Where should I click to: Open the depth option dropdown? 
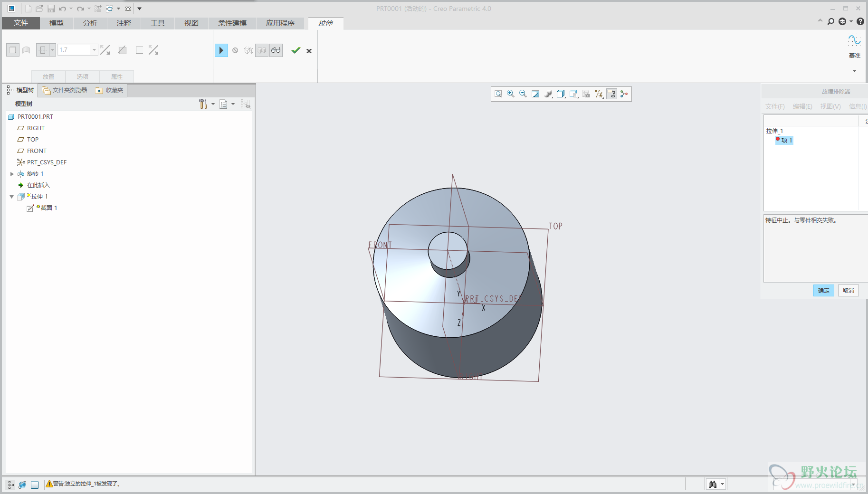(53, 50)
